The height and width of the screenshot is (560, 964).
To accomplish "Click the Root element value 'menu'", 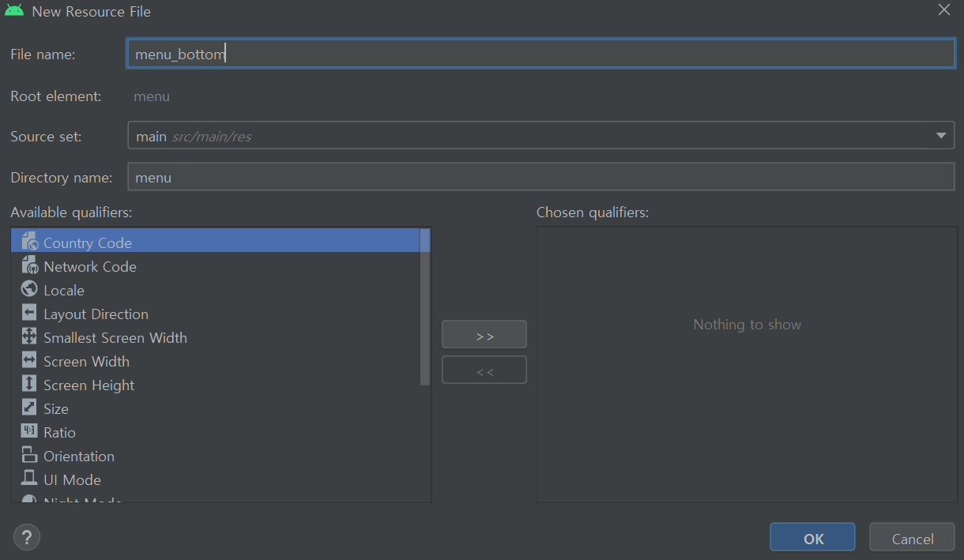I will (x=152, y=96).
